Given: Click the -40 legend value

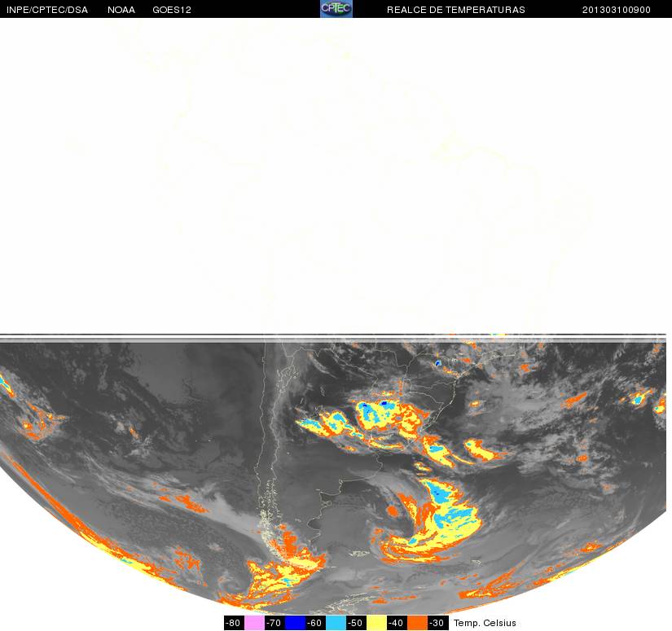Looking at the screenshot, I should [x=397, y=623].
